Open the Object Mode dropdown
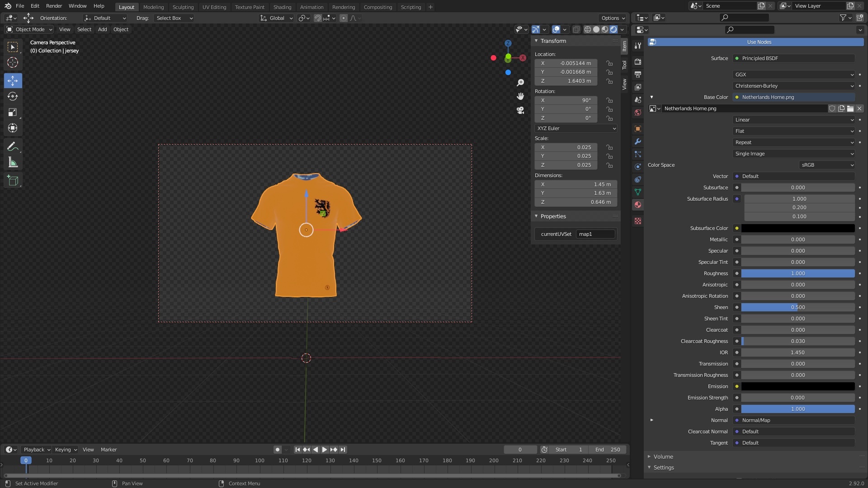The image size is (868, 488). pyautogui.click(x=29, y=29)
